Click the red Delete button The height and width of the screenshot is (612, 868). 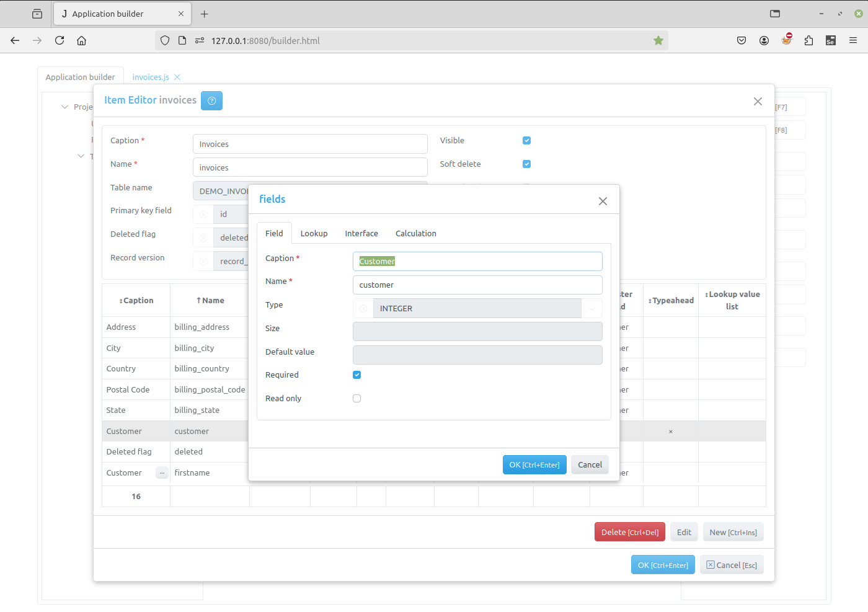[629, 533]
